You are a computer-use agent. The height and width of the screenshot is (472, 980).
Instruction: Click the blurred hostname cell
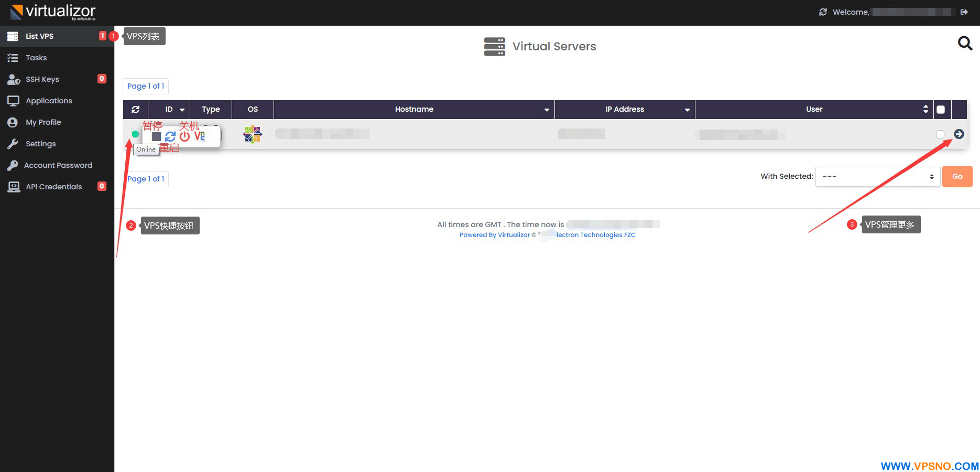[x=322, y=134]
